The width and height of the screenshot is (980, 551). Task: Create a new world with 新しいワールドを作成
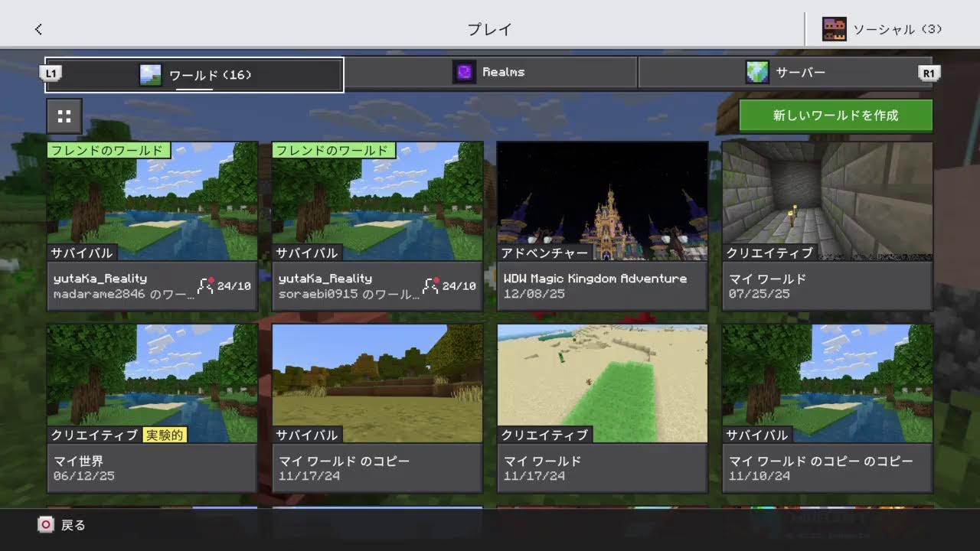point(835,116)
